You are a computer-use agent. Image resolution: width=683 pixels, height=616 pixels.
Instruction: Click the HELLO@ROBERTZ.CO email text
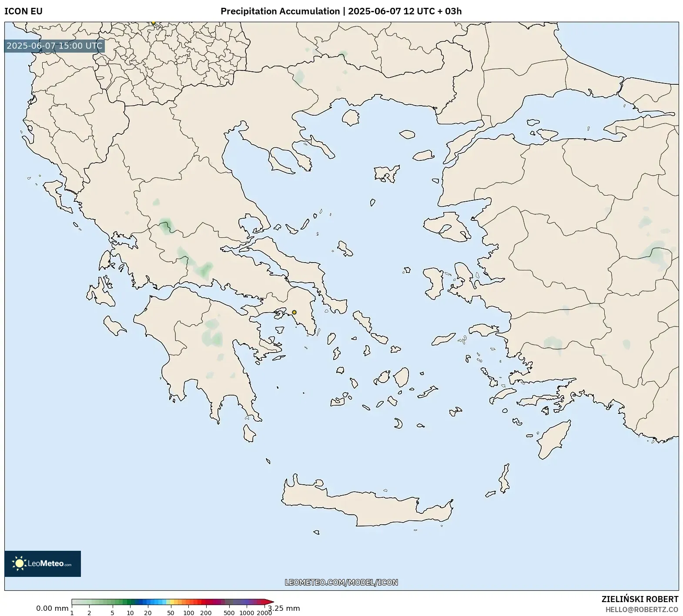click(642, 609)
